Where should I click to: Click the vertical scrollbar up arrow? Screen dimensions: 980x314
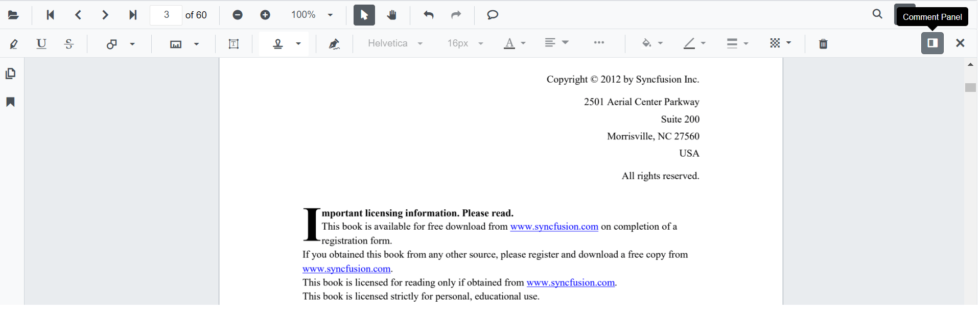tap(970, 64)
